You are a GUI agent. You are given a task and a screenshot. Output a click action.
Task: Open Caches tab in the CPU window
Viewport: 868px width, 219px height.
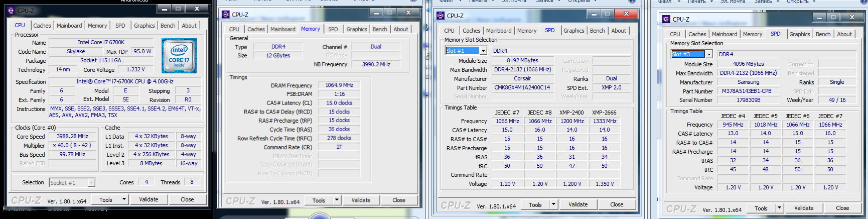[x=42, y=26]
